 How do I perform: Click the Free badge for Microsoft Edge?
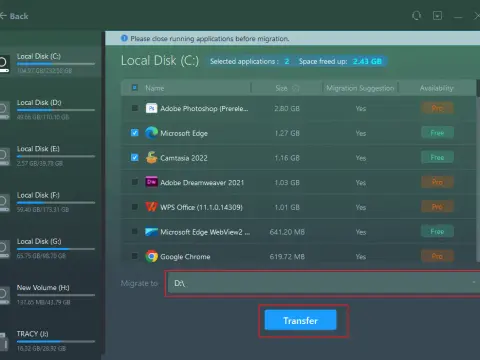tap(437, 133)
